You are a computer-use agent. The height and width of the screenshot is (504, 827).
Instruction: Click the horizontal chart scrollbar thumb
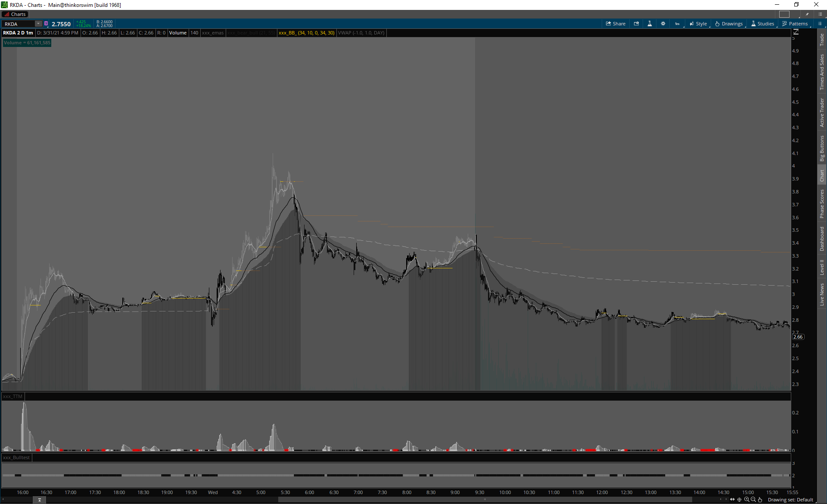(x=485, y=500)
